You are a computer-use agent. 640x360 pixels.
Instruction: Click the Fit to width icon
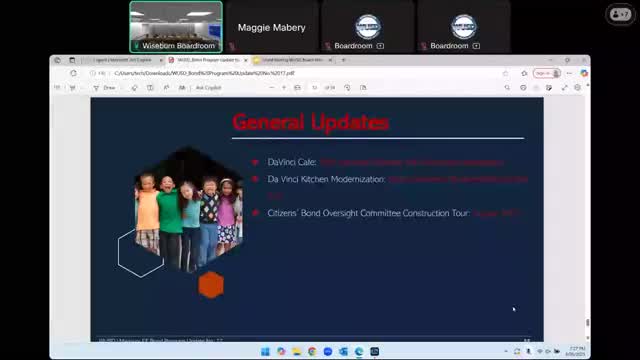click(298, 88)
